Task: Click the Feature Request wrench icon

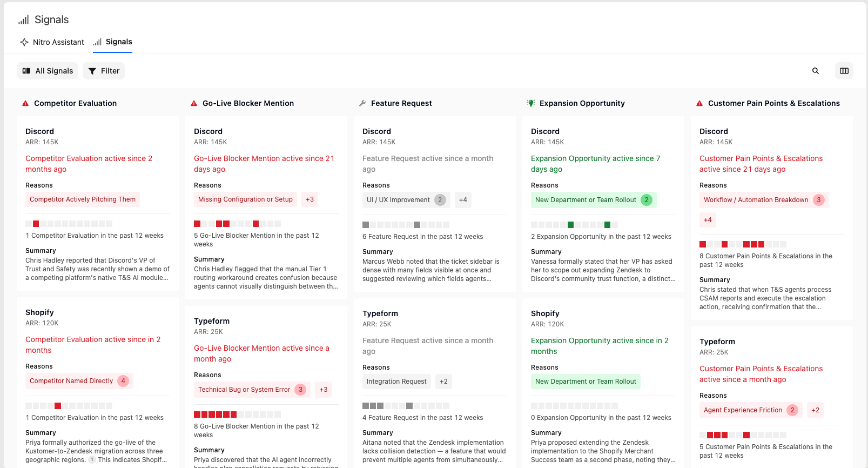Action: pos(362,103)
